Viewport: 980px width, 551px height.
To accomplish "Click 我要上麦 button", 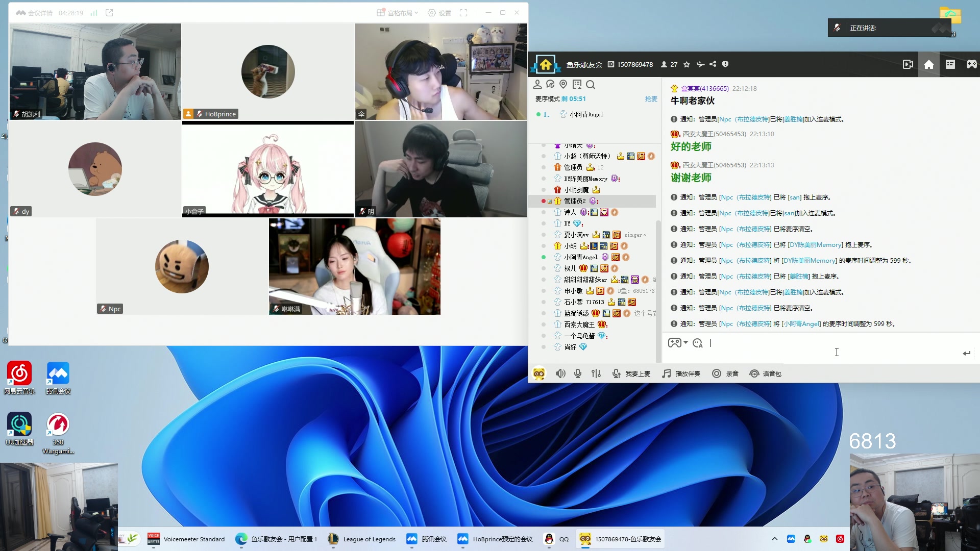I will [x=631, y=374].
